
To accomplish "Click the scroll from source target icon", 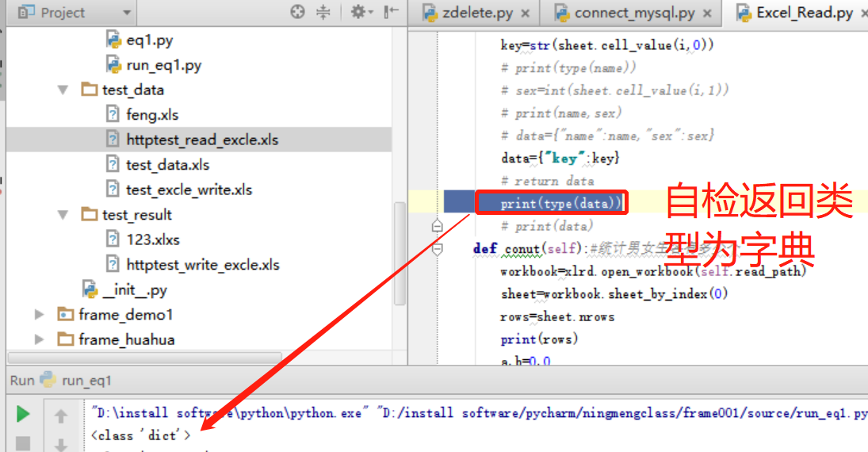I will point(297,12).
